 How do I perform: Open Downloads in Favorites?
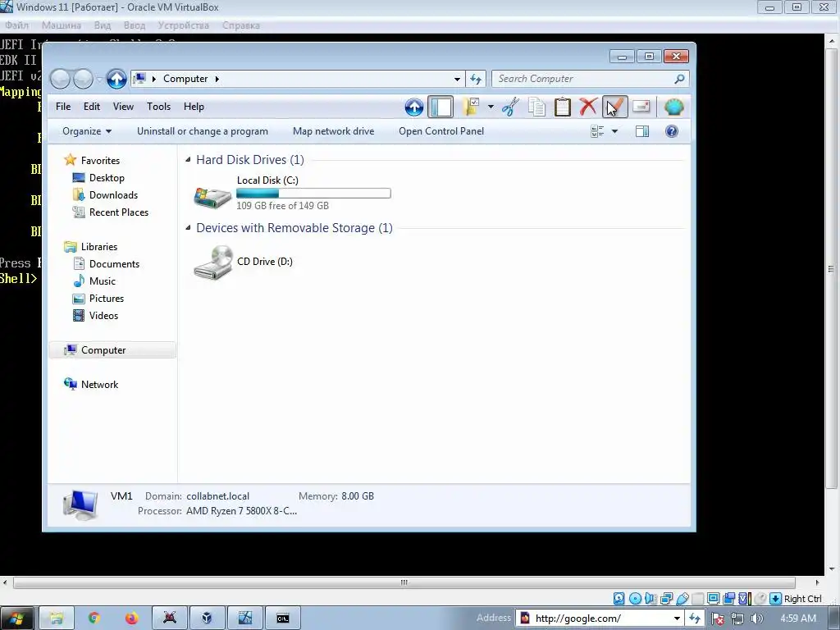(x=113, y=195)
